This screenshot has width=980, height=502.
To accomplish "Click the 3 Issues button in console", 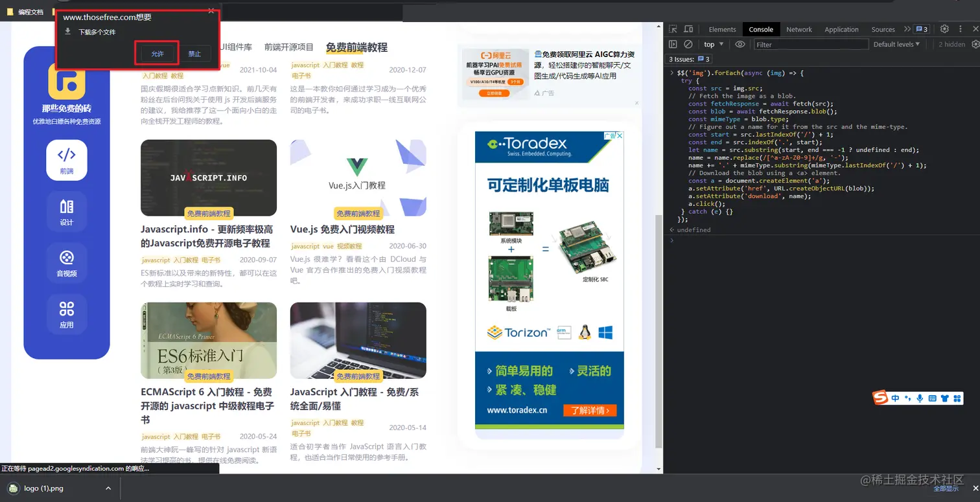I will tap(690, 59).
